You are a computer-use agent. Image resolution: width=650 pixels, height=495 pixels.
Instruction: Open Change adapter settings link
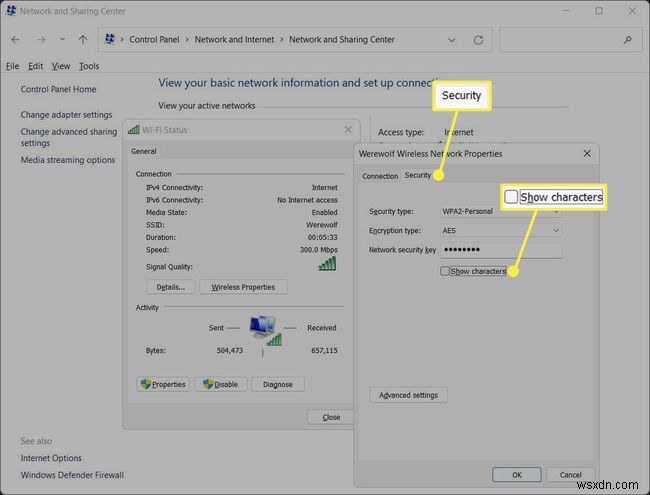(66, 115)
